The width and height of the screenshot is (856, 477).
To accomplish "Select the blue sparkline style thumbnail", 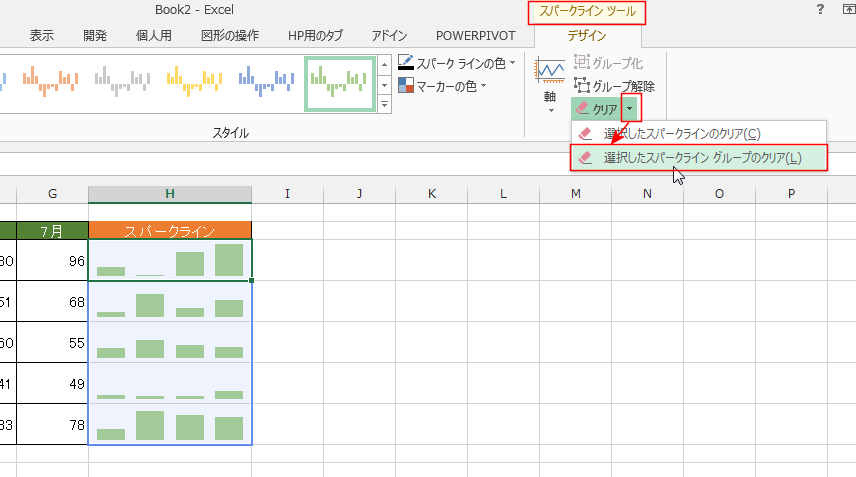I will [266, 81].
